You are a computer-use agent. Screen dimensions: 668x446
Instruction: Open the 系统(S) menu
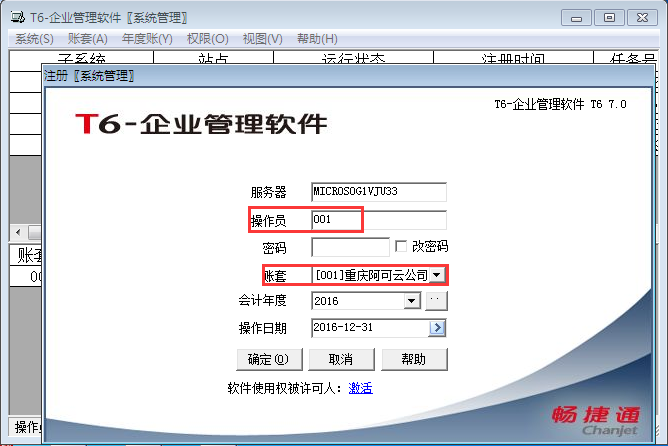[x=34, y=38]
